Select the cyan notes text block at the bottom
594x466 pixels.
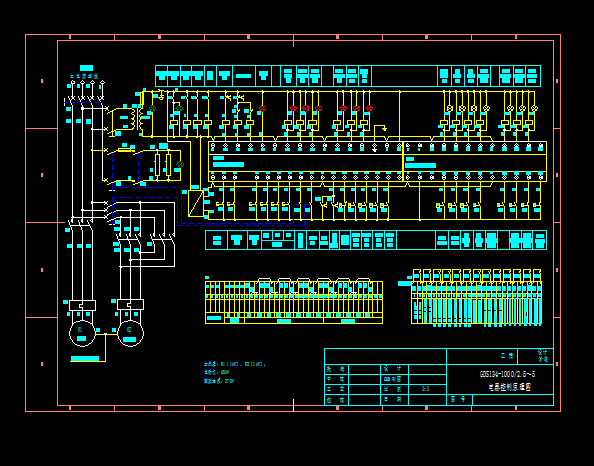pyautogui.click(x=234, y=372)
